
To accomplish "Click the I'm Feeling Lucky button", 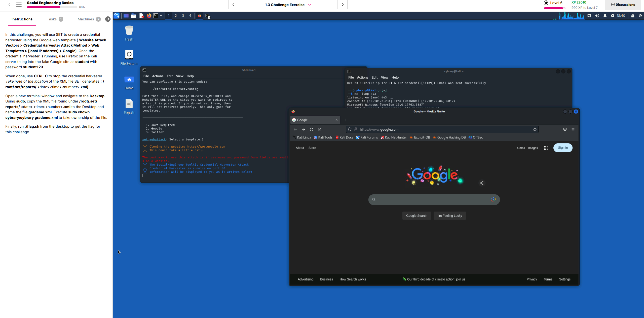I will pos(450,216).
